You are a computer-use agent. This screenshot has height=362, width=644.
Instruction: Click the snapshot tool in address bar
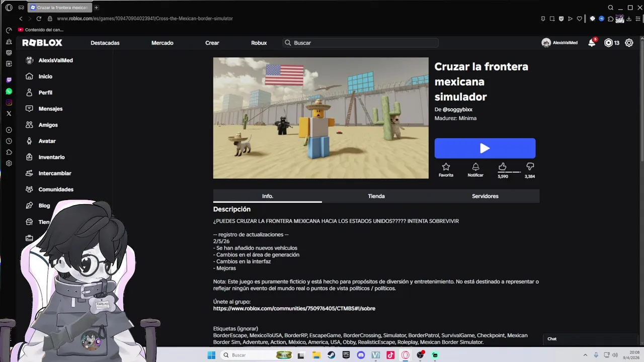click(x=552, y=19)
